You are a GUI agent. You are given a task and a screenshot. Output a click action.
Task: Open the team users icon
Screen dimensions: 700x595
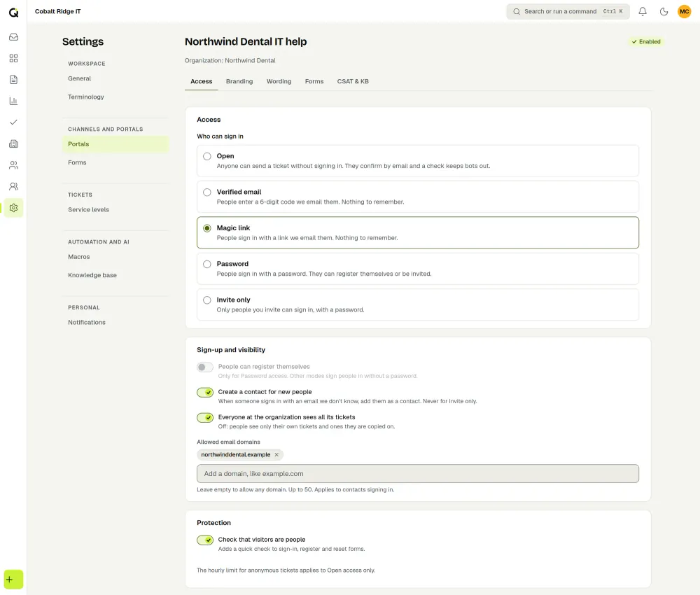click(14, 187)
